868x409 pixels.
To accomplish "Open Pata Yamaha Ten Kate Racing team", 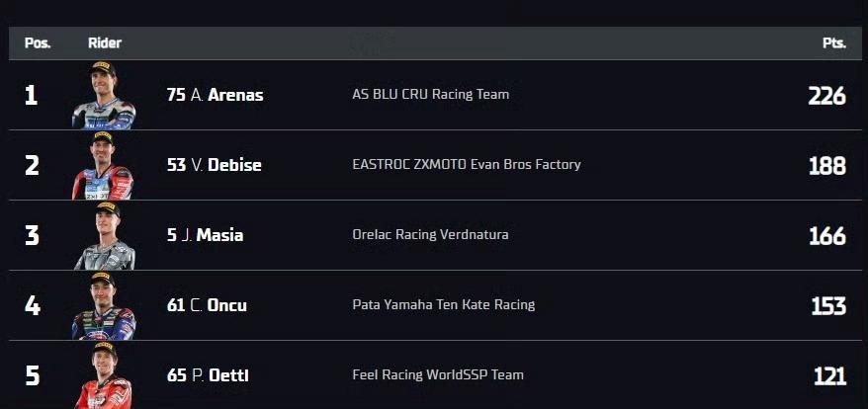I will pos(444,305).
